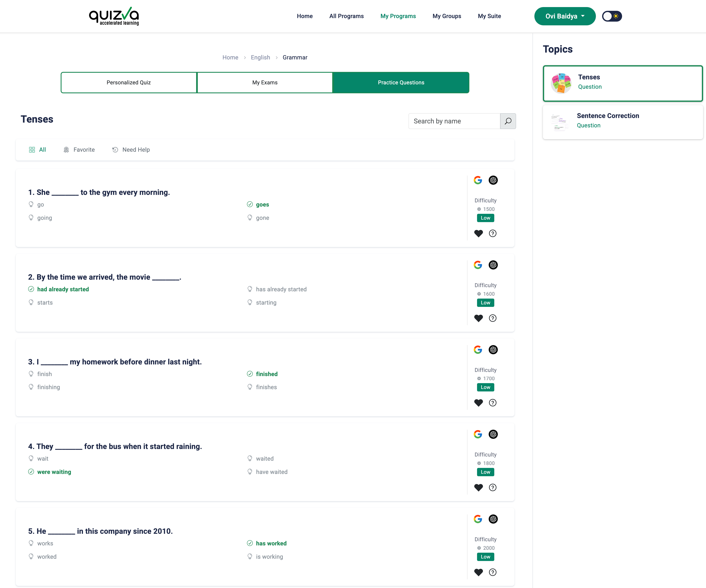Select the Personalized Quiz tab
706x588 pixels.
point(128,82)
